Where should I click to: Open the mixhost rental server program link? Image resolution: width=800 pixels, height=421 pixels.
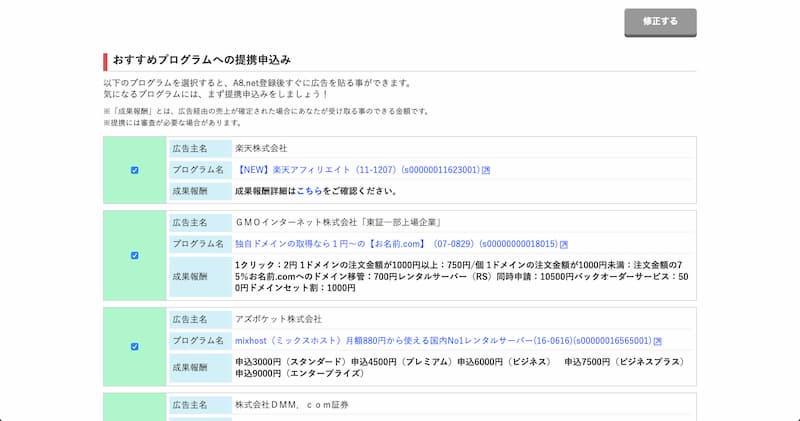[x=443, y=340]
